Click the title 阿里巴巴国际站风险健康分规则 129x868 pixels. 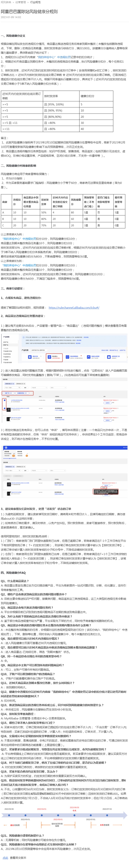click(29, 11)
